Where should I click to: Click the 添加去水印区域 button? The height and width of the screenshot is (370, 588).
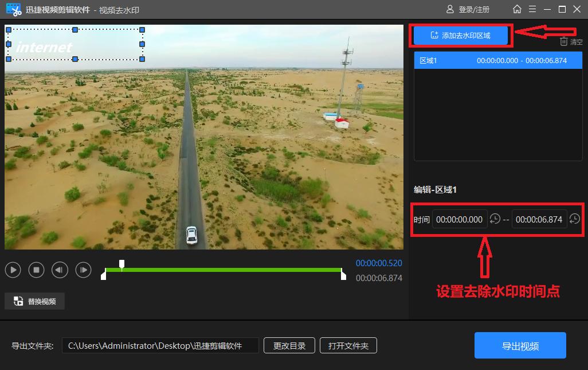click(x=460, y=35)
